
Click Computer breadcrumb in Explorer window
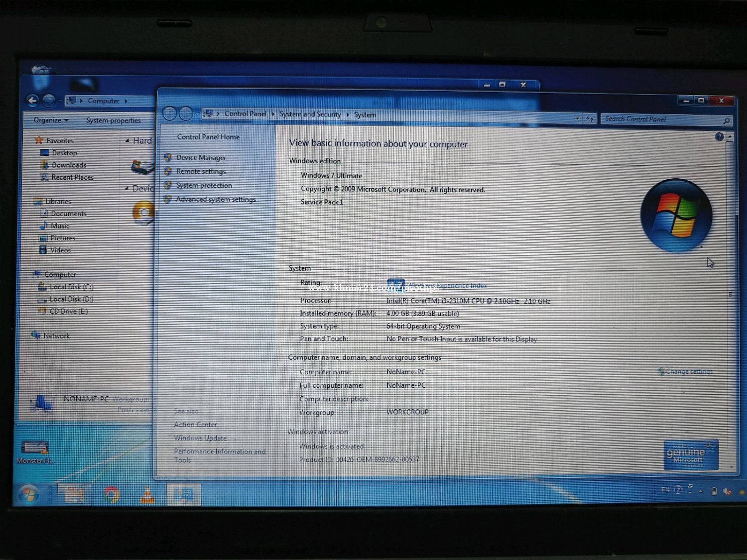(x=104, y=101)
